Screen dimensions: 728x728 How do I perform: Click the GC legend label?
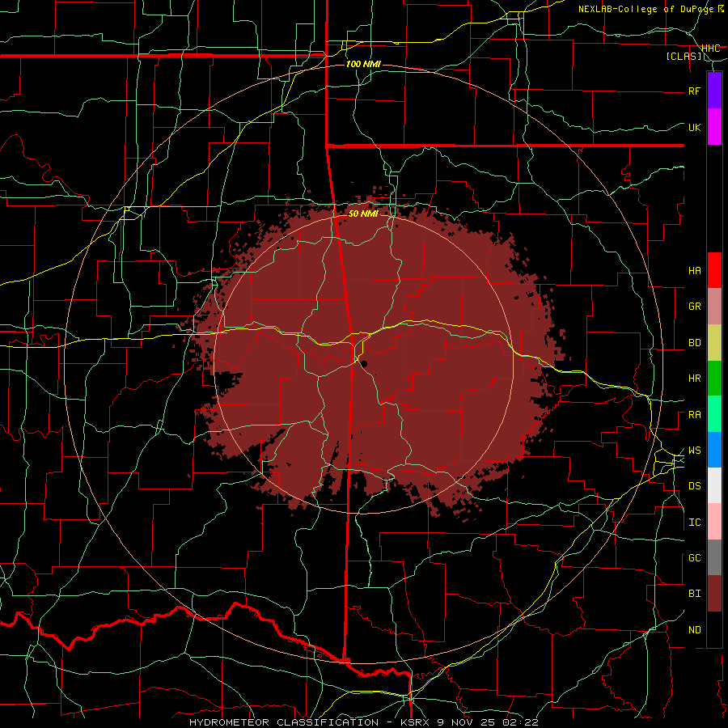pyautogui.click(x=694, y=558)
